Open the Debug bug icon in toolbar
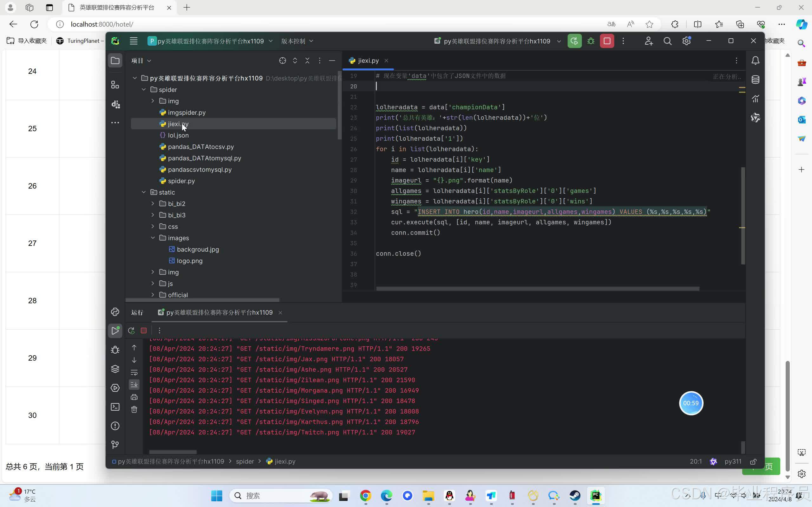 click(591, 41)
